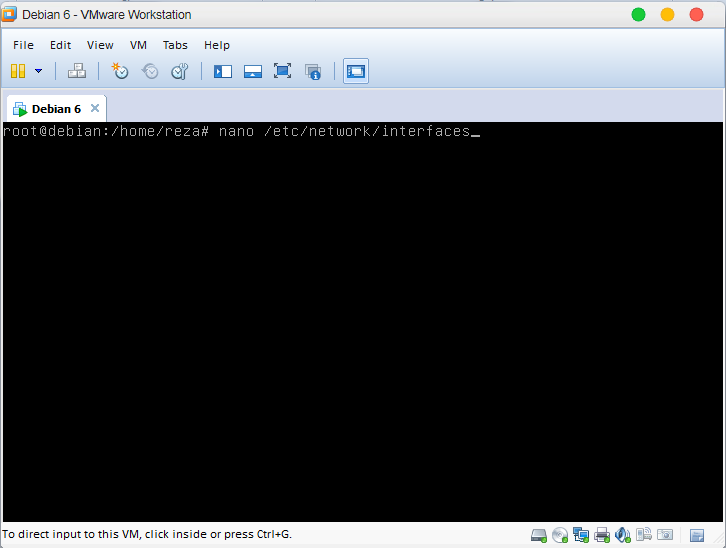The height and width of the screenshot is (548, 727).
Task: Toggle the thumbnail bar view icon
Action: click(253, 71)
